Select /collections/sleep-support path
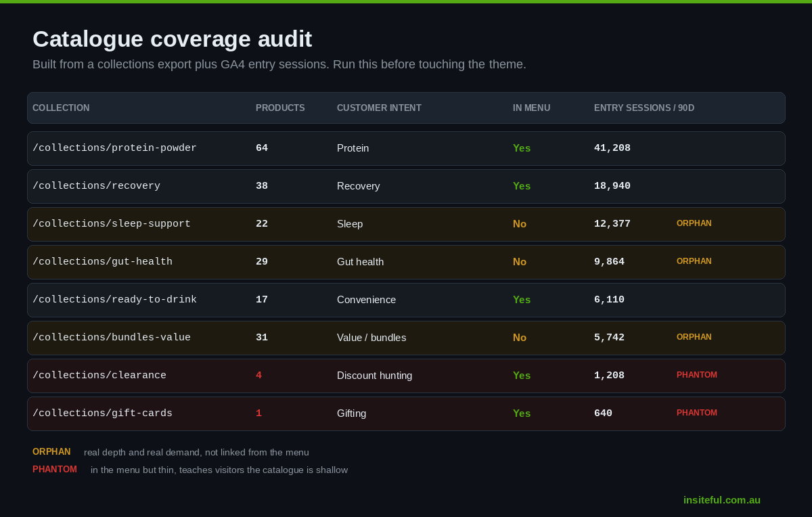 click(112, 224)
